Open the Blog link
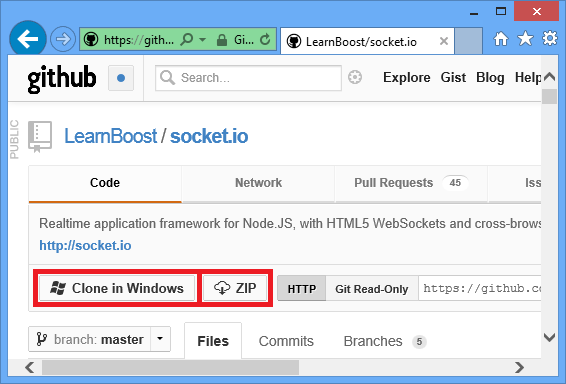566x384 pixels. point(490,78)
